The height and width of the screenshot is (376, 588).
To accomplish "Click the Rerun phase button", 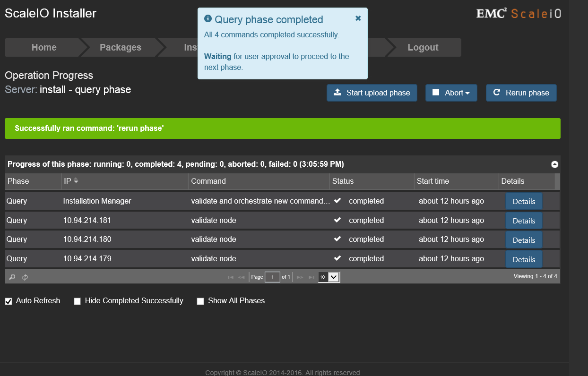I will (521, 93).
